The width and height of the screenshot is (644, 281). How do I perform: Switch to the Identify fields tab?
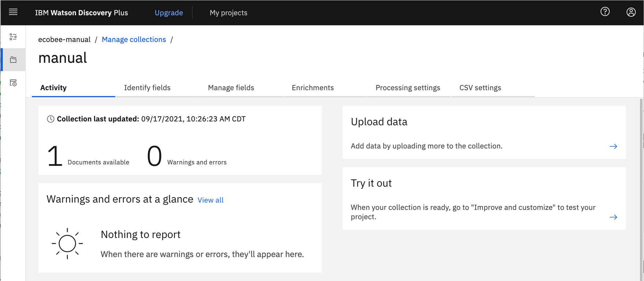coord(158,88)
